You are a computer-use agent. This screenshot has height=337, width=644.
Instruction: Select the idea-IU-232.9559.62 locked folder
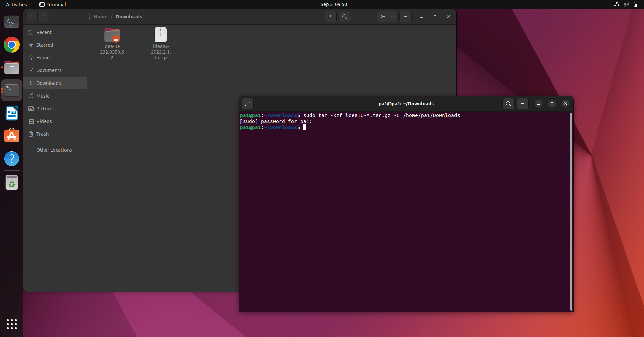[x=112, y=44]
